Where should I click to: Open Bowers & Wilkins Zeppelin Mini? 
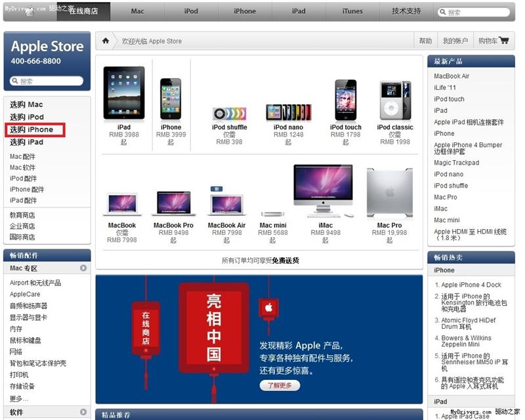466,341
